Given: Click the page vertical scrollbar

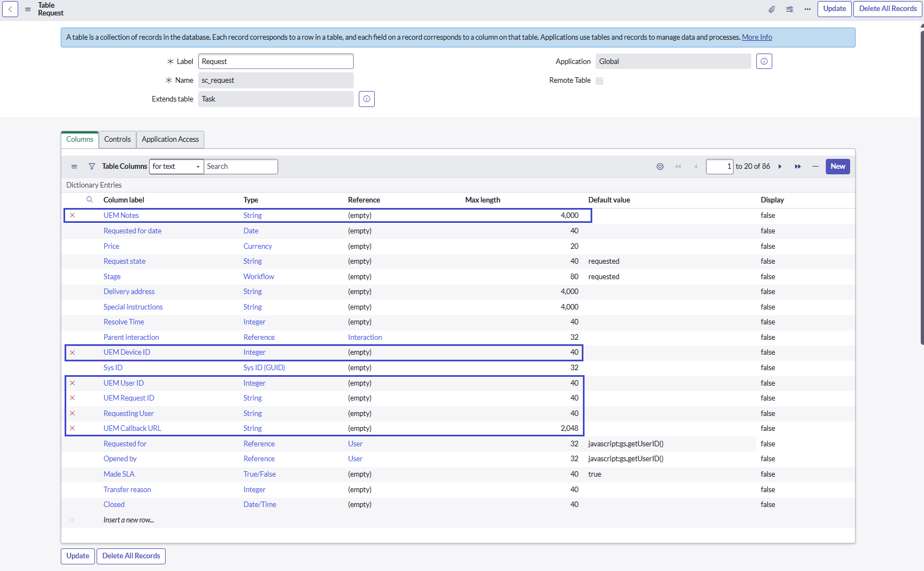Looking at the screenshot, I should 922,188.
